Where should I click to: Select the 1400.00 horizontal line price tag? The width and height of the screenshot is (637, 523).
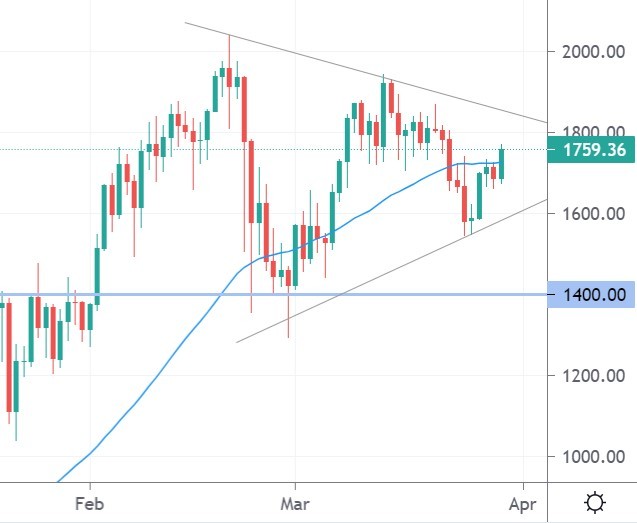point(594,295)
